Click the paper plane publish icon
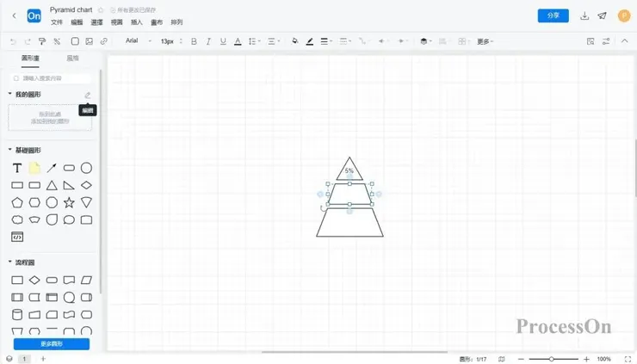This screenshot has height=364, width=637. (602, 15)
